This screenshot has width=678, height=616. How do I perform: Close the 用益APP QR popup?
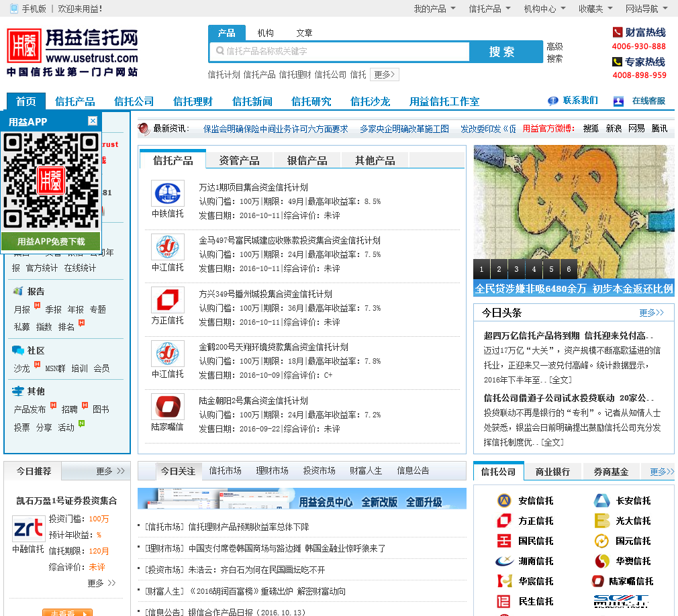click(x=93, y=121)
